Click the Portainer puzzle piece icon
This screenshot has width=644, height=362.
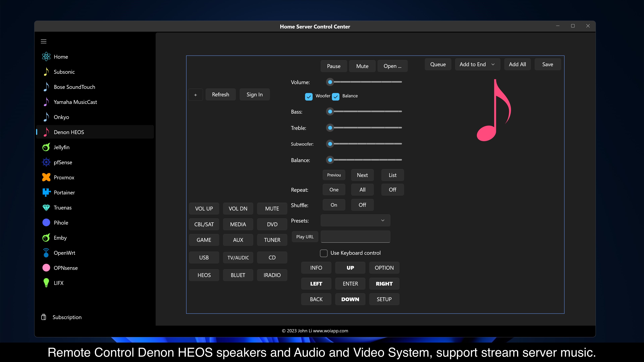point(46,192)
